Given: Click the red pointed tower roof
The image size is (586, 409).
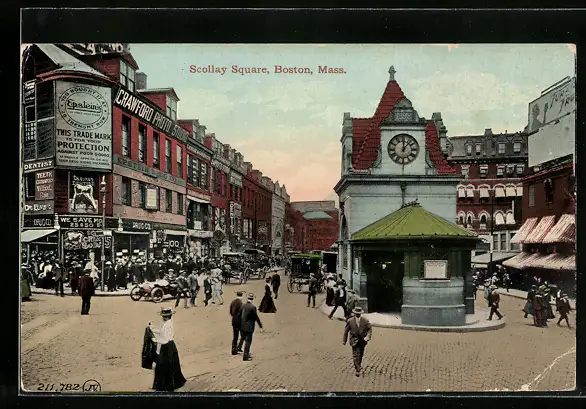Looking at the screenshot, I should [400, 127].
